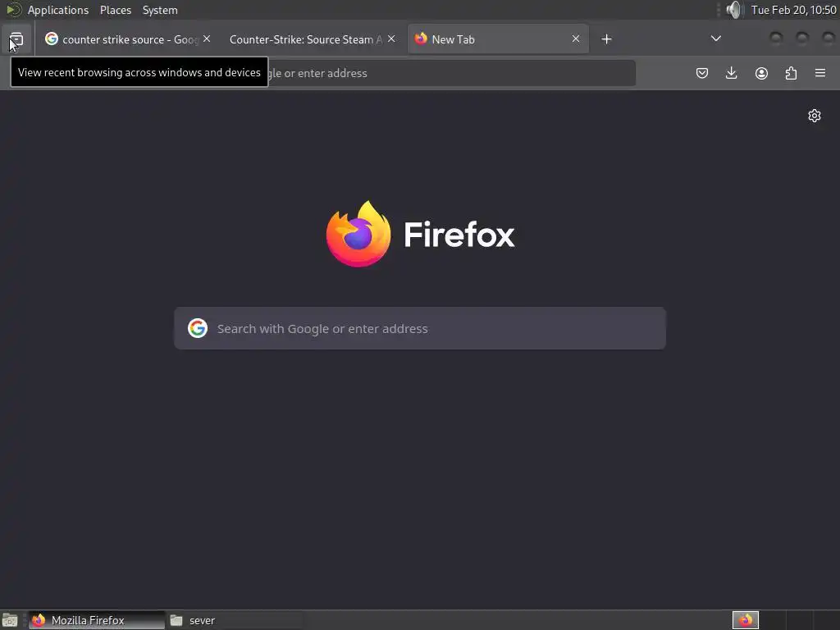840x630 pixels.
Task: Click the MATE logo icon beside Applications
Action: (x=13, y=10)
